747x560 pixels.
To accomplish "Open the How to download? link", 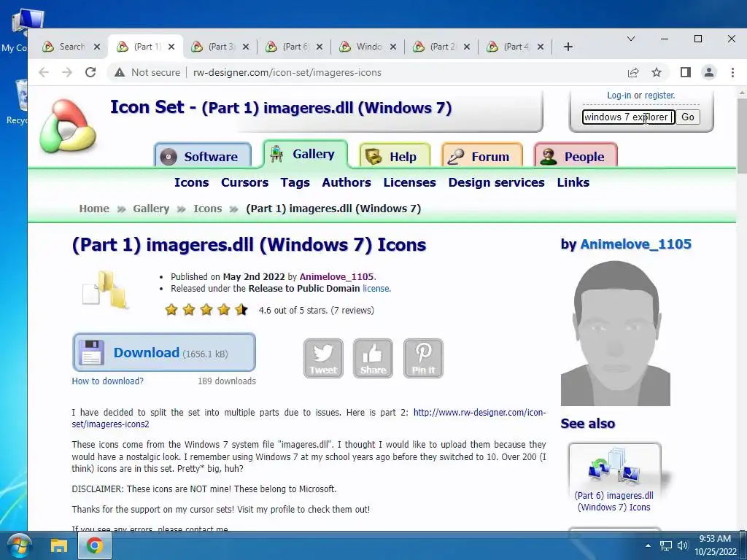I will tap(108, 381).
